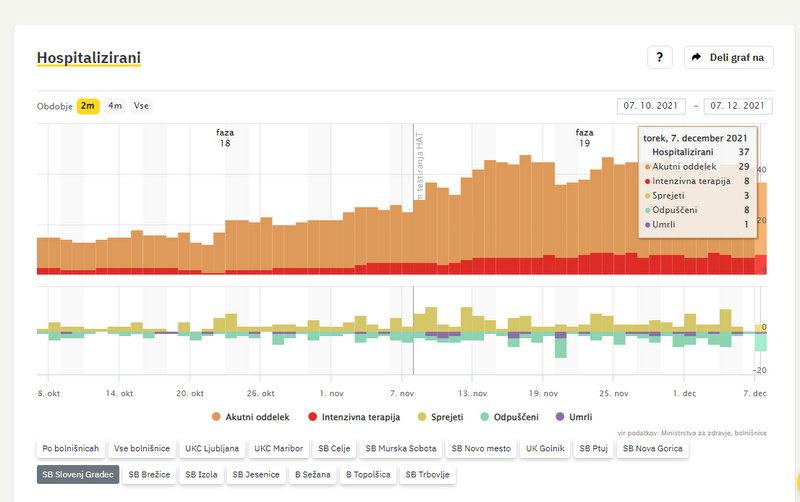The image size is (800, 502).
Task: Select UK Golnik hospital filter
Action: [x=543, y=449]
